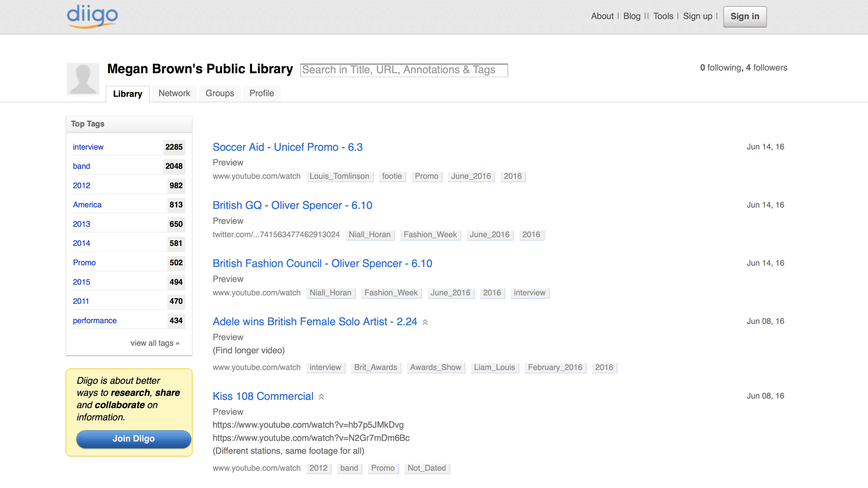868x488 pixels.
Task: Select the 2012 tag in Top Tags
Action: pos(81,186)
